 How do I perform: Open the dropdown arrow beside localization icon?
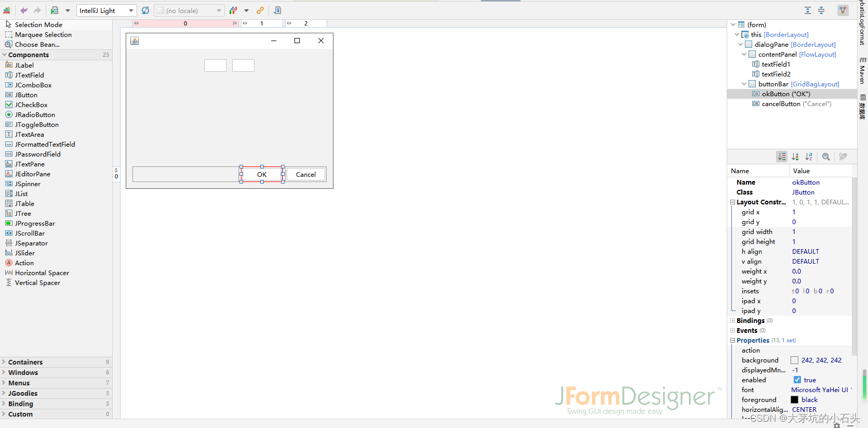pyautogui.click(x=246, y=10)
